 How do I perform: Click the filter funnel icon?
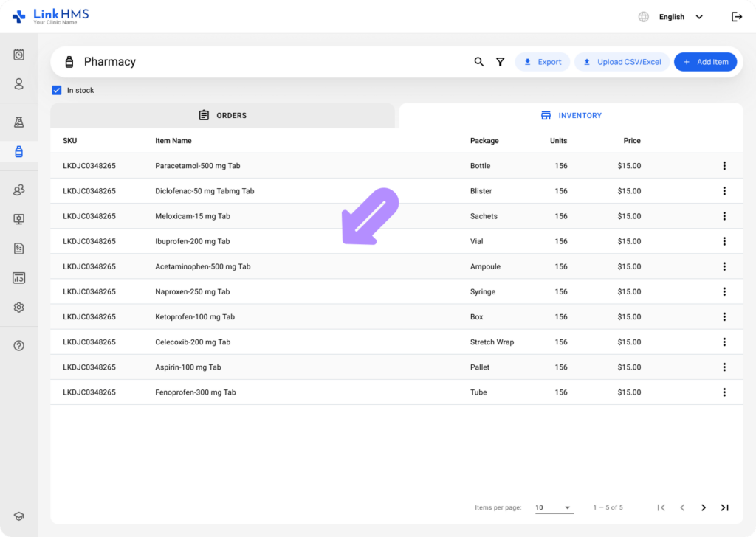pyautogui.click(x=501, y=62)
